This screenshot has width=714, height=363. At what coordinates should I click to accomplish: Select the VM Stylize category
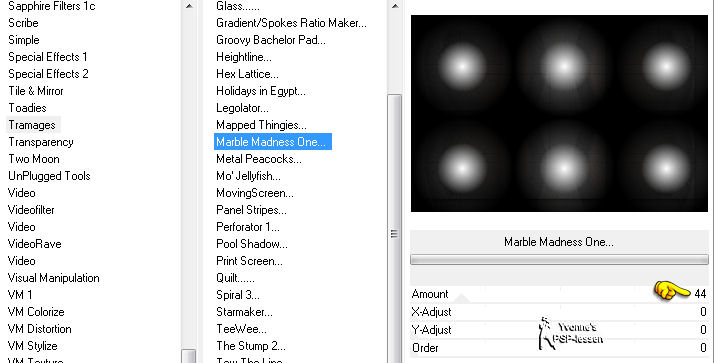tap(33, 346)
